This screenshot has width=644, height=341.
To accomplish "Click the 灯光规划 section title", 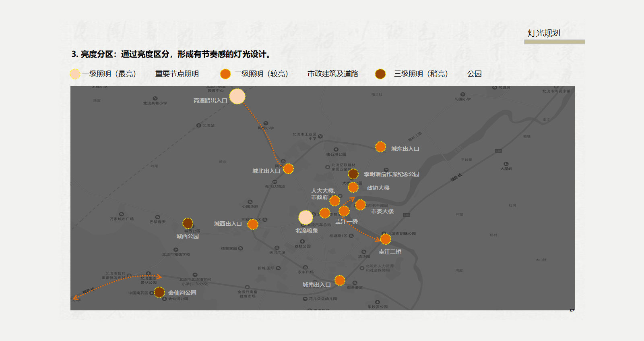I will pos(544,33).
